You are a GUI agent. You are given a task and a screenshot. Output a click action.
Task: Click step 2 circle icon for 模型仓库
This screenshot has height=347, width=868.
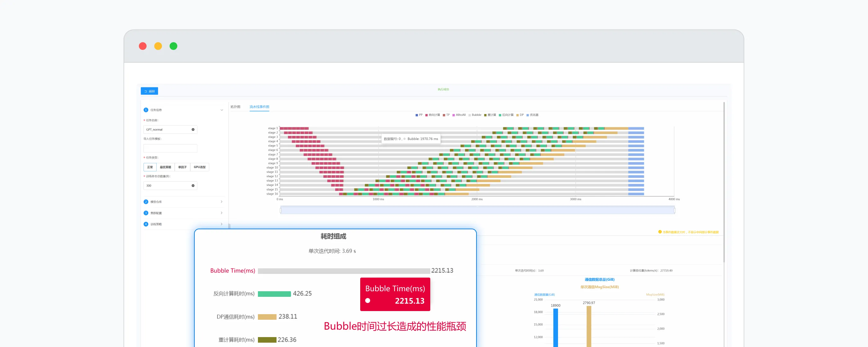[146, 202]
